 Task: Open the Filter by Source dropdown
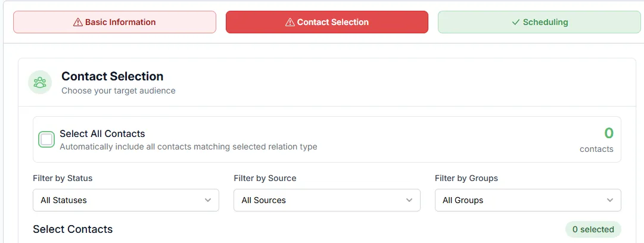(327, 200)
